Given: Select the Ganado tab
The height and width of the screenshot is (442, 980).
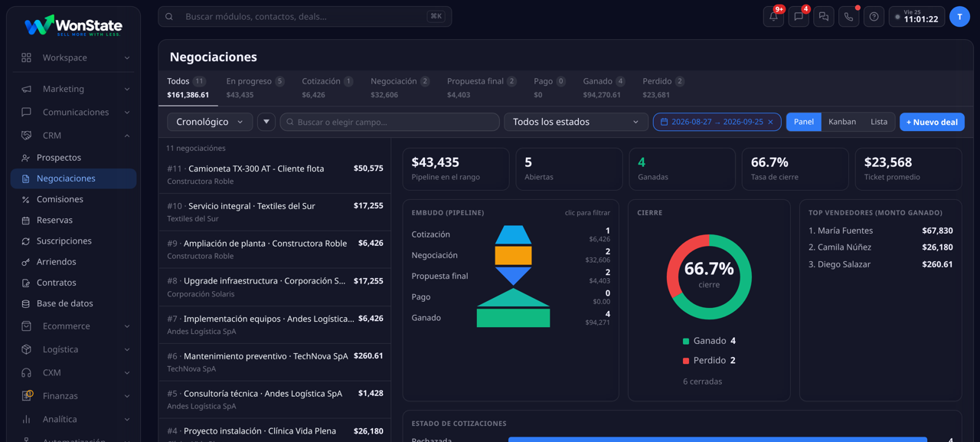Looking at the screenshot, I should tap(603, 88).
